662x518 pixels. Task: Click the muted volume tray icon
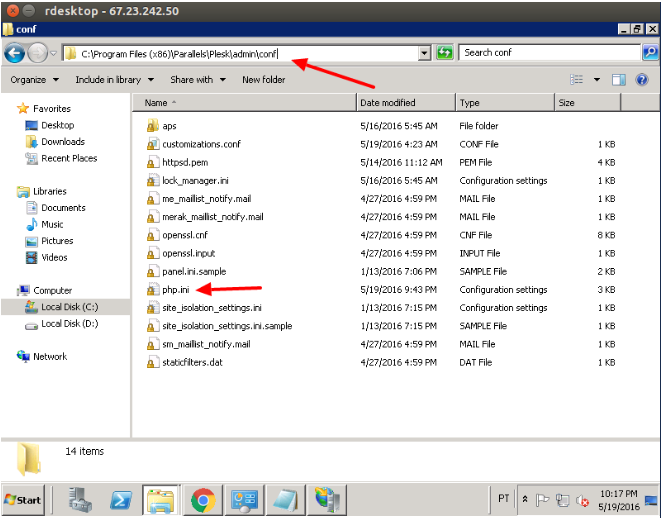click(582, 501)
